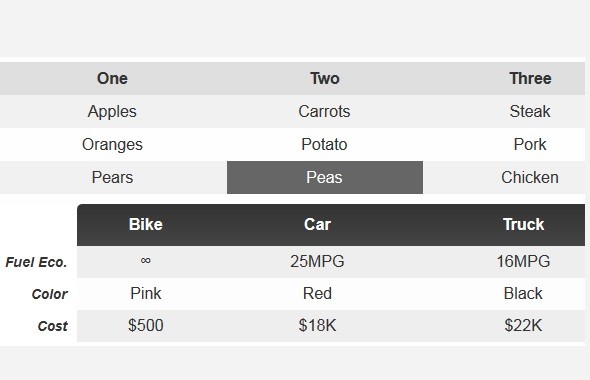The height and width of the screenshot is (380, 590).
Task: Select the Two column header
Action: (x=325, y=78)
